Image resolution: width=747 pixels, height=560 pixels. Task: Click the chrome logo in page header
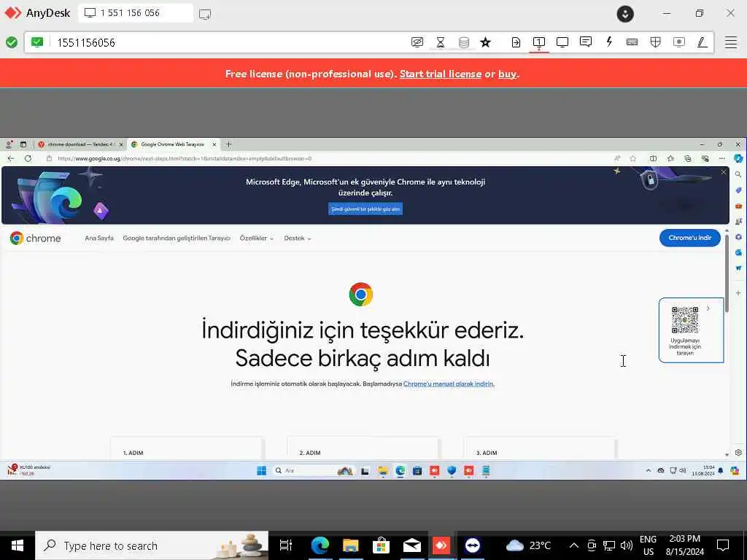point(35,238)
